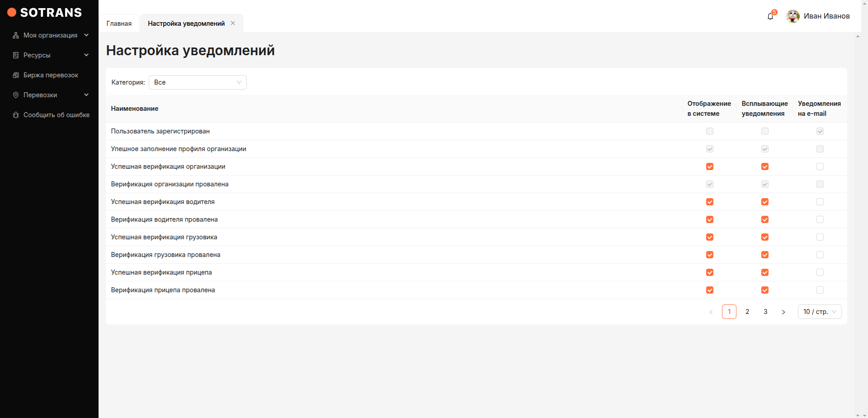868x418 pixels.
Task: Open Биржа перевозок menu item
Action: [51, 75]
